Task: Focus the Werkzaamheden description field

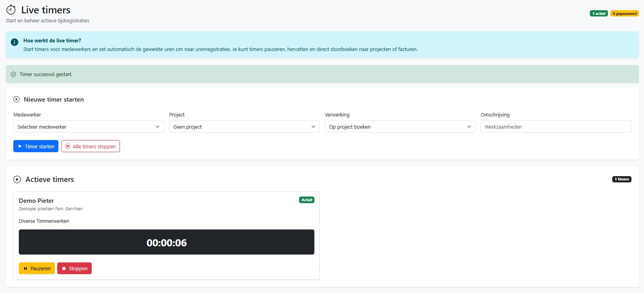Action: 556,127
